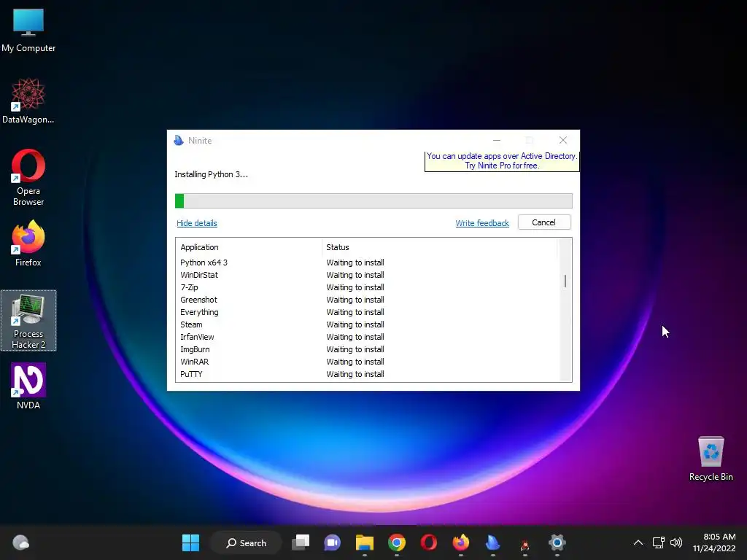Click the details list scrollbar thumb
747x560 pixels.
point(565,281)
